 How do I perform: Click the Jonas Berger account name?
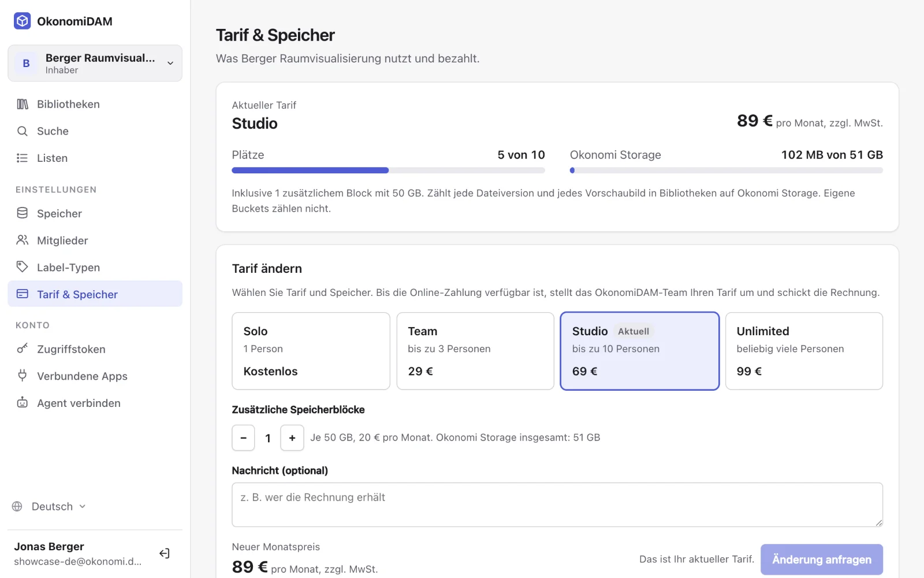[49, 546]
